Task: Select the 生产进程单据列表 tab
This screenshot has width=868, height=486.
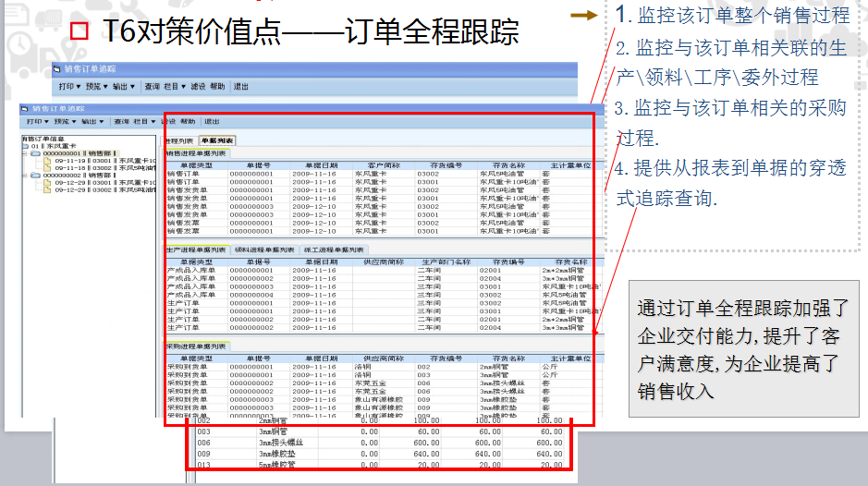Action: [x=197, y=250]
